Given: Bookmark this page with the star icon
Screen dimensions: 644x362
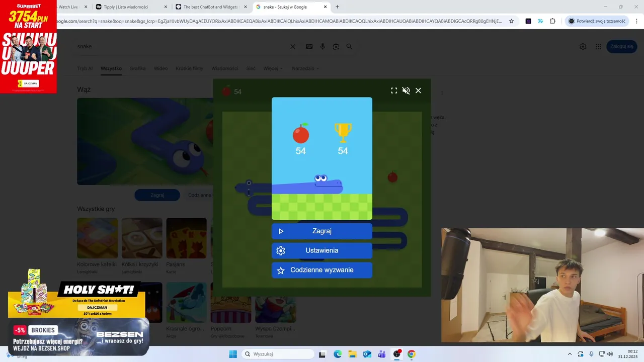Looking at the screenshot, I should click(512, 21).
